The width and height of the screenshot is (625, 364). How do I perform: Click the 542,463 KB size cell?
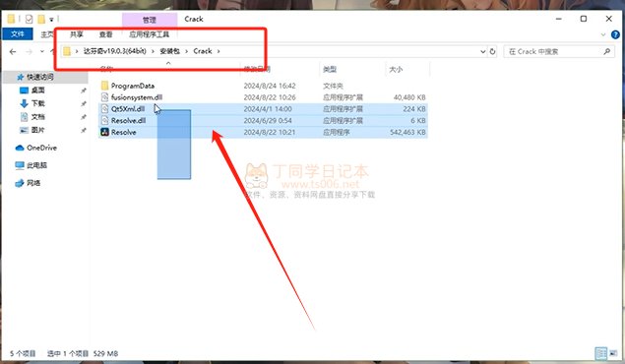[407, 132]
